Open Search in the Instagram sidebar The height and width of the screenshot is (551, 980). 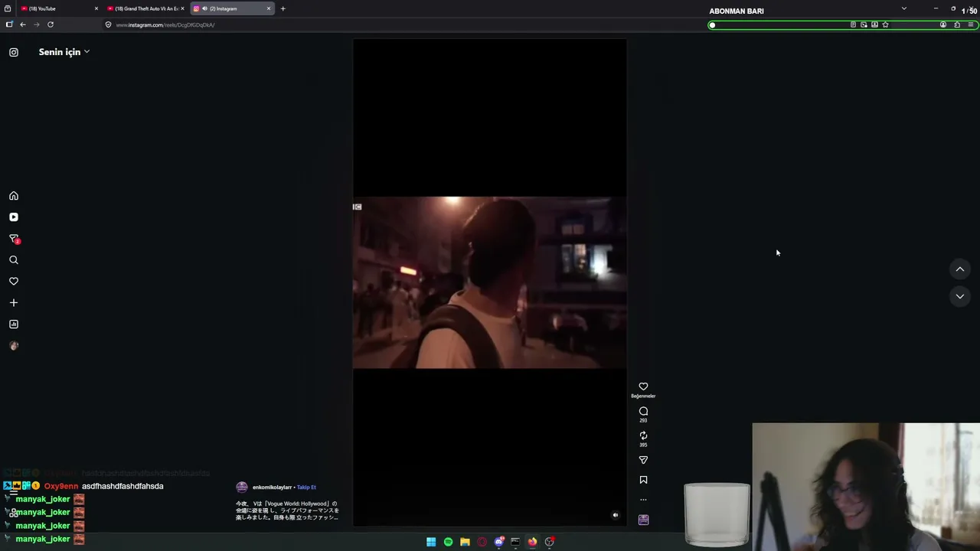(14, 260)
